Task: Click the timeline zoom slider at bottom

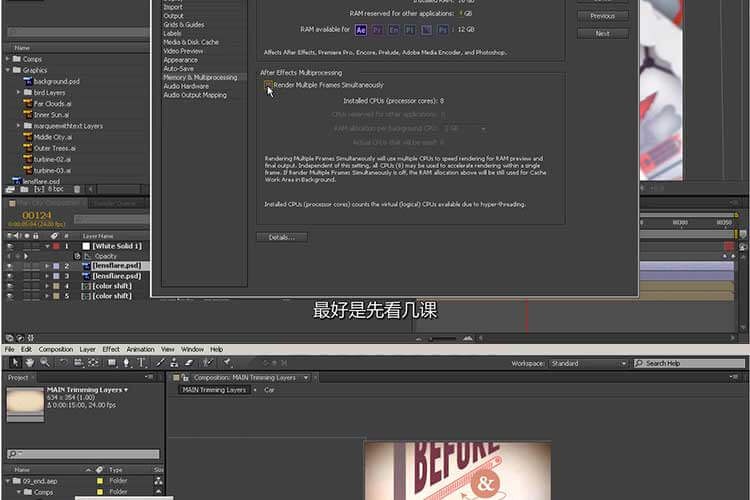Action: coord(442,339)
